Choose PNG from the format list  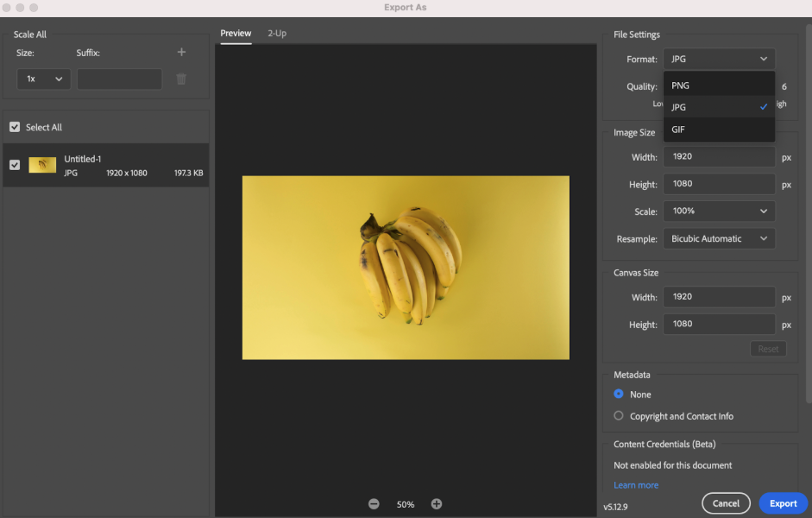(x=719, y=85)
